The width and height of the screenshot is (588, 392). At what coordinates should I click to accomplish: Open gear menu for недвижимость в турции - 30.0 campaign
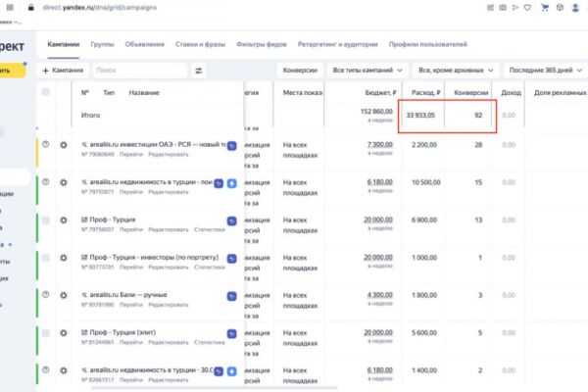click(x=64, y=370)
